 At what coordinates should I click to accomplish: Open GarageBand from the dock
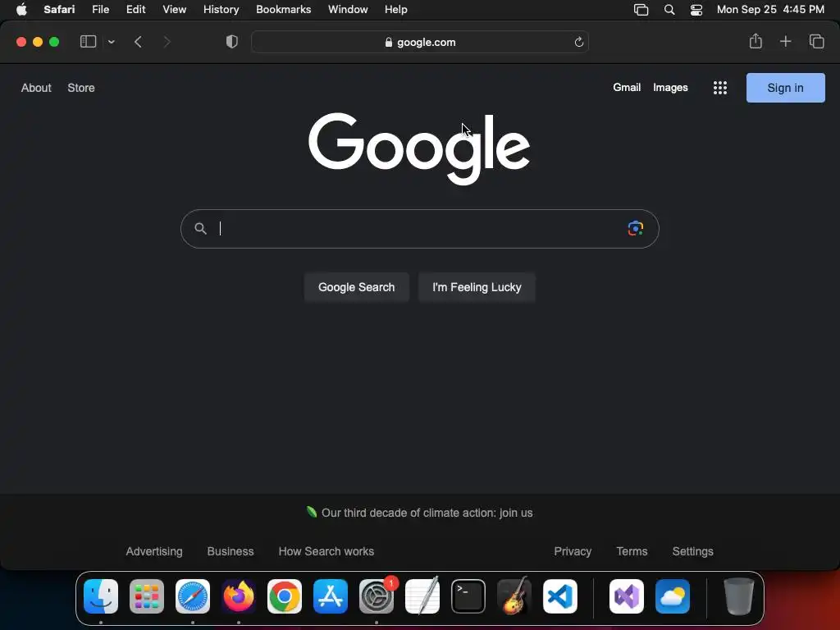(x=514, y=596)
